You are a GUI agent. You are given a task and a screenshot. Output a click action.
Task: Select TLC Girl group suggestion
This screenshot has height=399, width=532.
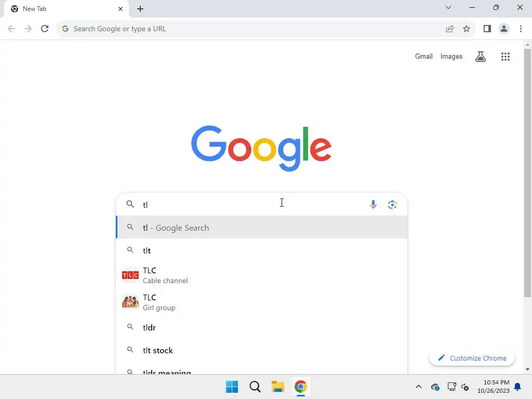pyautogui.click(x=262, y=302)
